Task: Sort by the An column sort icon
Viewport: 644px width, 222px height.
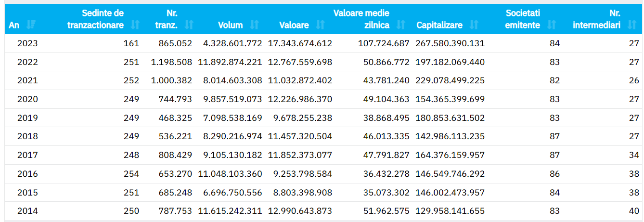Action: coord(31,25)
